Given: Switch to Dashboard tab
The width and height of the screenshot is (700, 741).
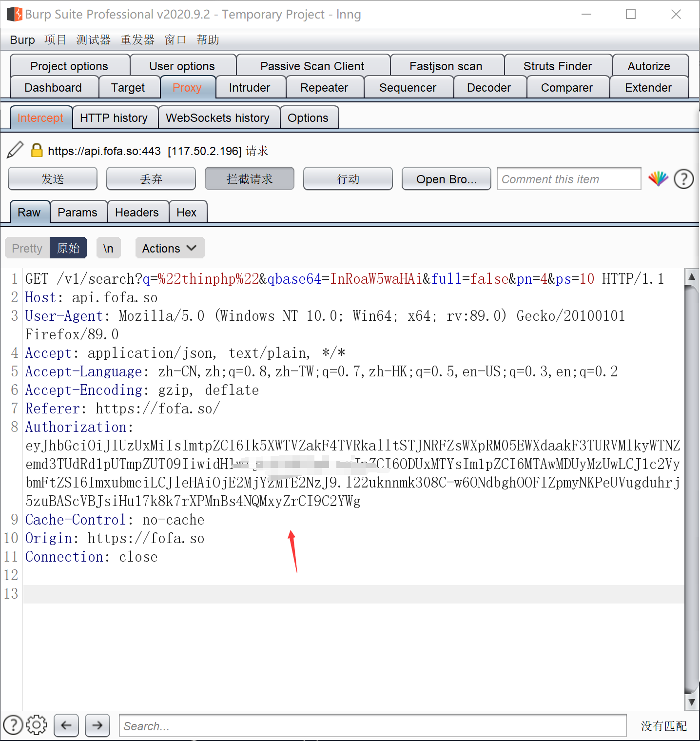Looking at the screenshot, I should pos(53,87).
